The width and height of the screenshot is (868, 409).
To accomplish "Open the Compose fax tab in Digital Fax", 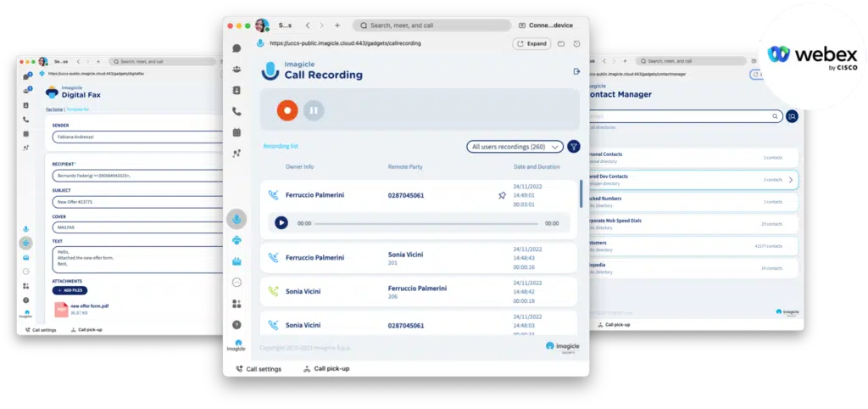I will click(x=78, y=109).
